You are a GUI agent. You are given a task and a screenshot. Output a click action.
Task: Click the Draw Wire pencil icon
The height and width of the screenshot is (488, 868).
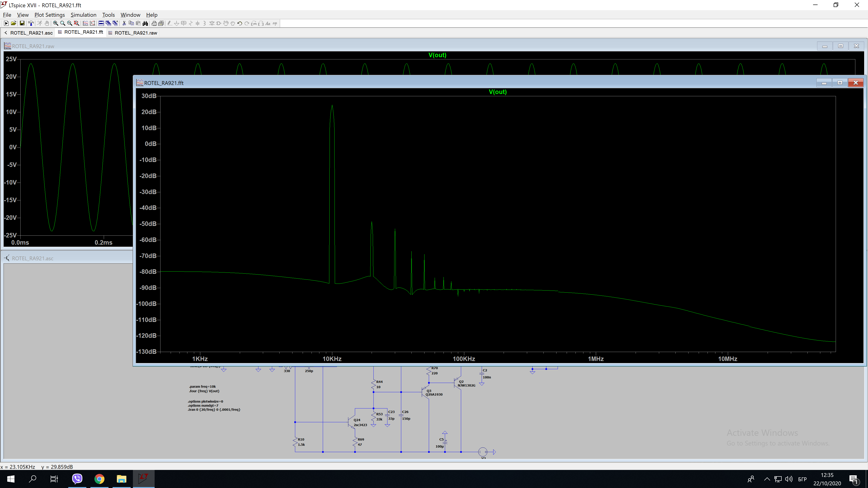pos(170,23)
